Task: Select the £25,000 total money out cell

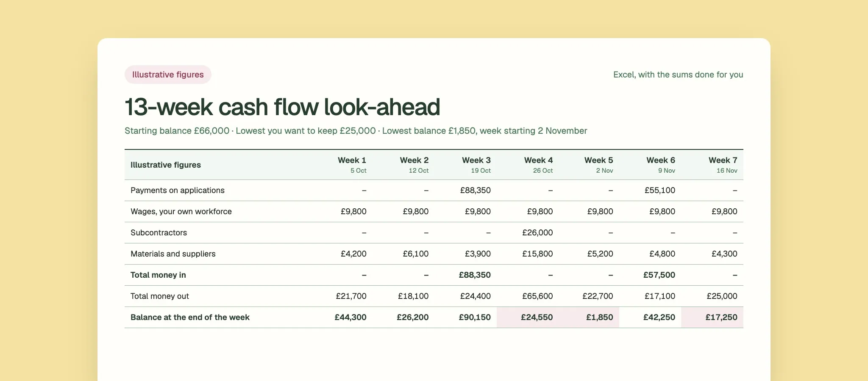Action: [x=712, y=296]
